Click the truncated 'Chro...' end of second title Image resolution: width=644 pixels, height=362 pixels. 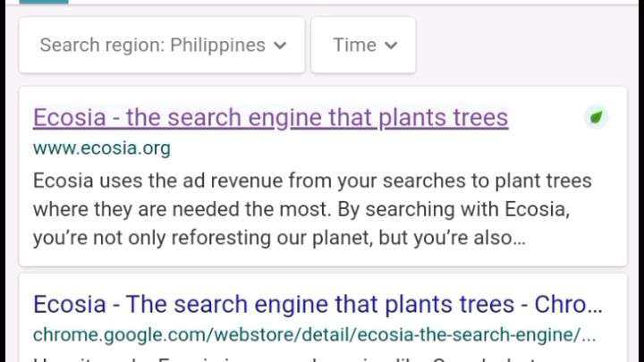click(x=569, y=304)
